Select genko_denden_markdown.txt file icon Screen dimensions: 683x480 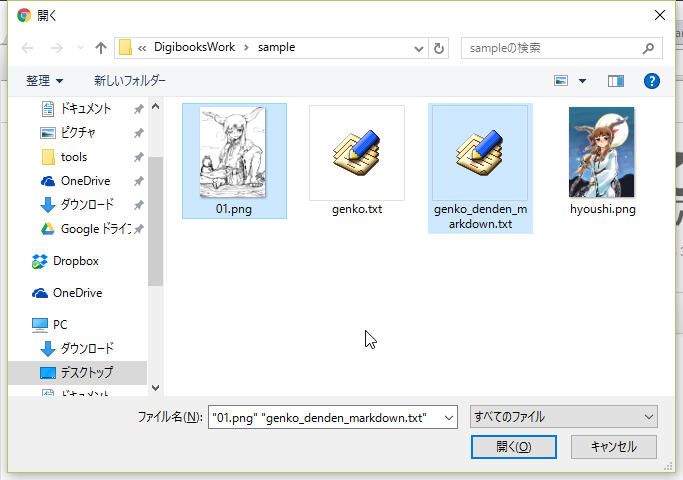click(x=480, y=153)
